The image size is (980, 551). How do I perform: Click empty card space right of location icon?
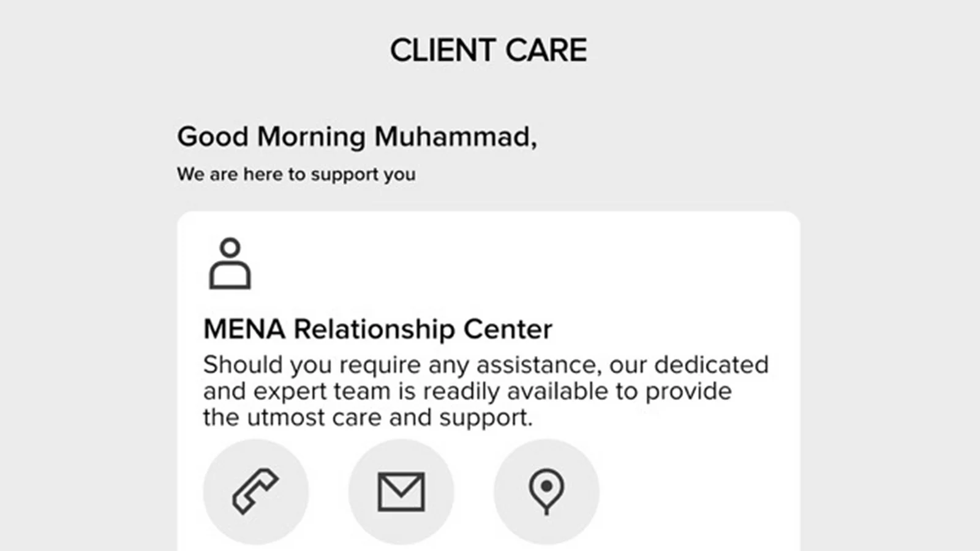click(x=698, y=491)
